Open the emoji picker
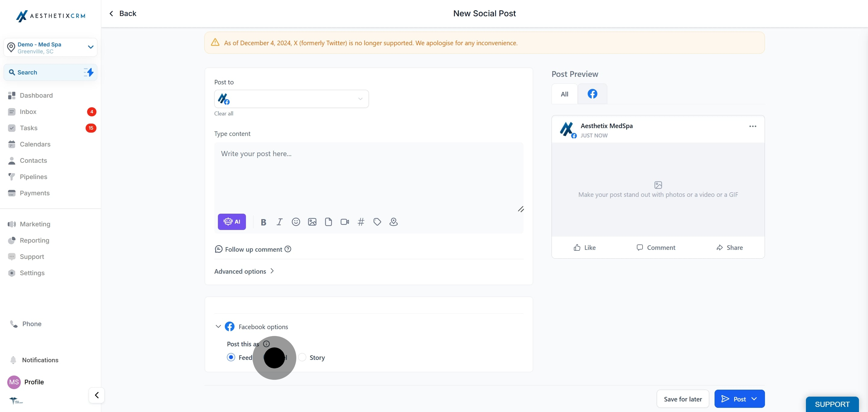 [x=295, y=222]
